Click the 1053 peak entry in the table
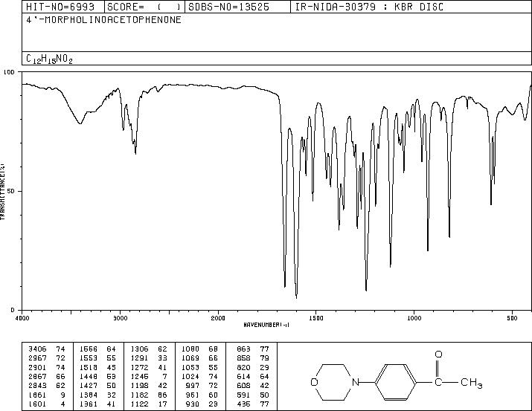Screen dimensions: 532x411 pyautogui.click(x=200, y=367)
